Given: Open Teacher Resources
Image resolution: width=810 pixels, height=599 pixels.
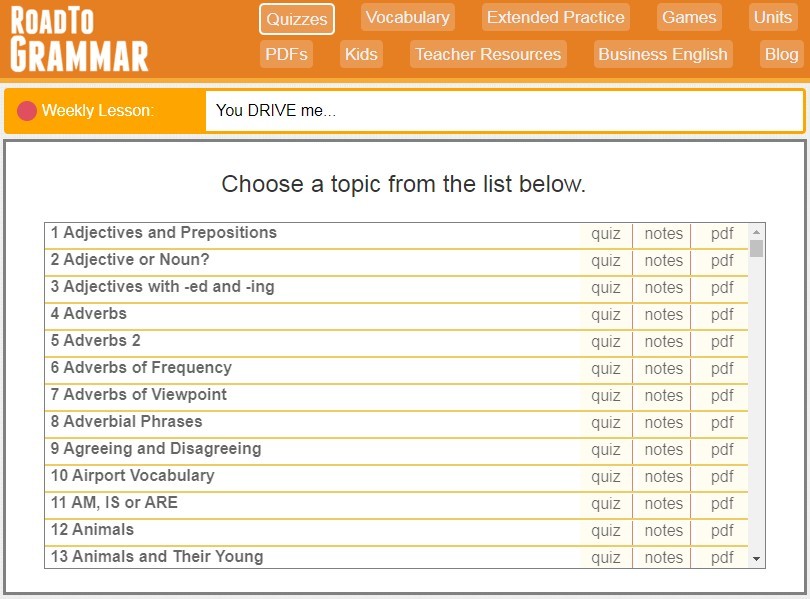Looking at the screenshot, I should pyautogui.click(x=487, y=55).
